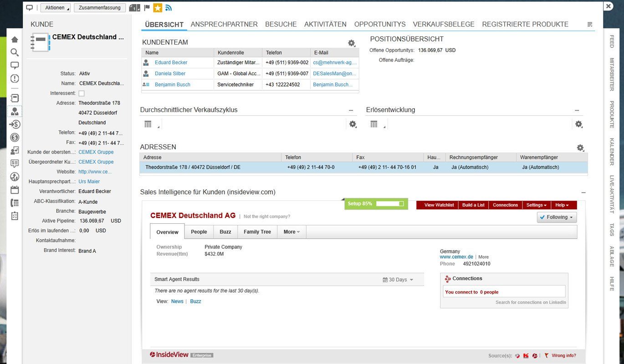
Task: Click the magnifier search icon in sidebar
Action: pyautogui.click(x=15, y=52)
